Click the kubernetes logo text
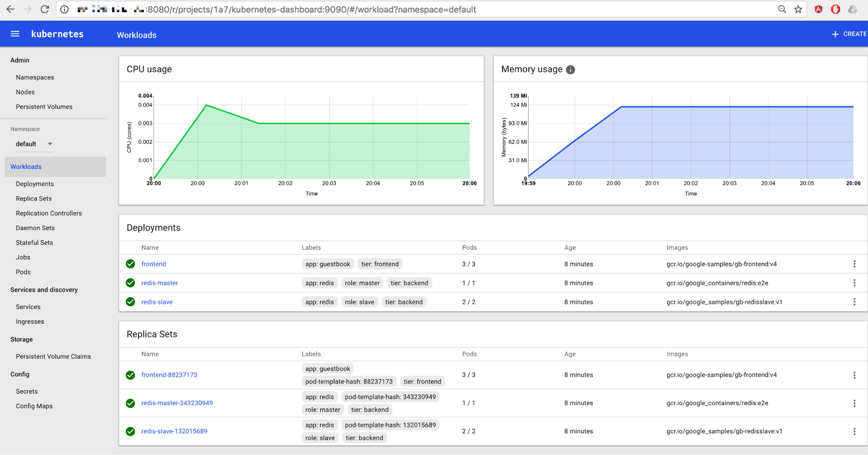Screen dimensions: 868x455 [x=57, y=34]
